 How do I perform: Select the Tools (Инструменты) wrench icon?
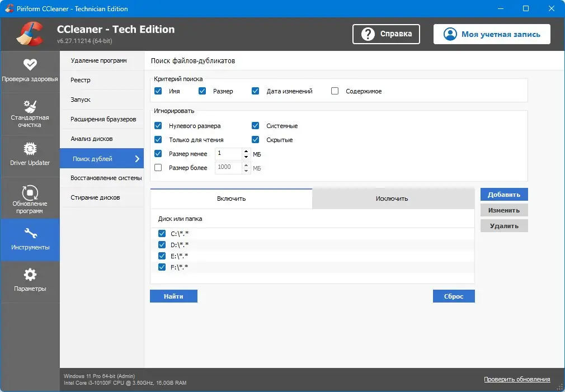point(30,234)
